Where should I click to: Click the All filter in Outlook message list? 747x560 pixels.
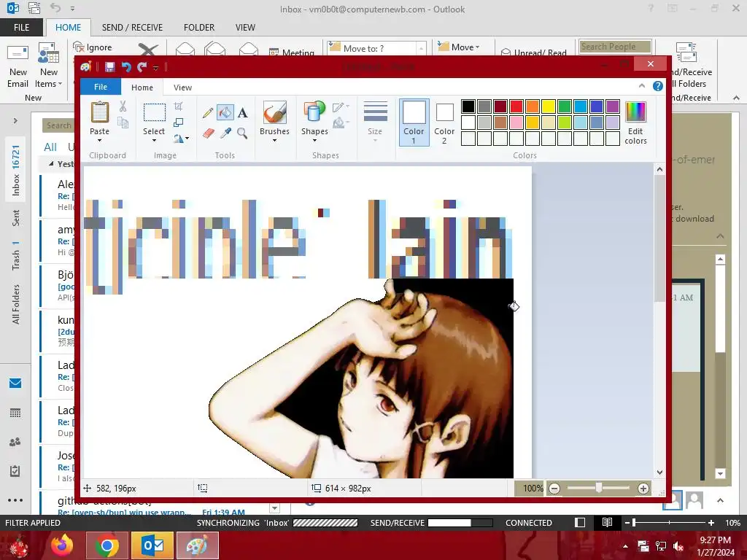pos(50,147)
